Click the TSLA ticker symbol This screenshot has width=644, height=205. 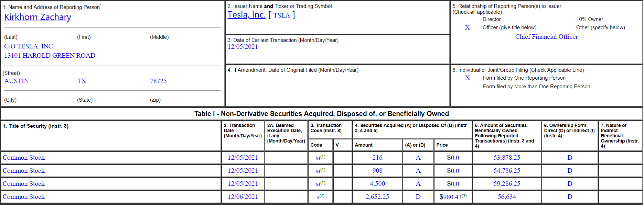(281, 15)
